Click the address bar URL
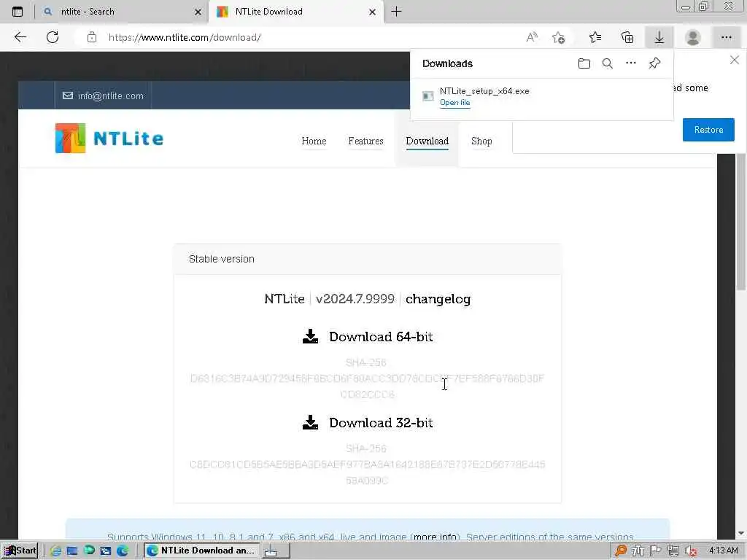Viewport: 747px width, 560px height. [x=185, y=37]
